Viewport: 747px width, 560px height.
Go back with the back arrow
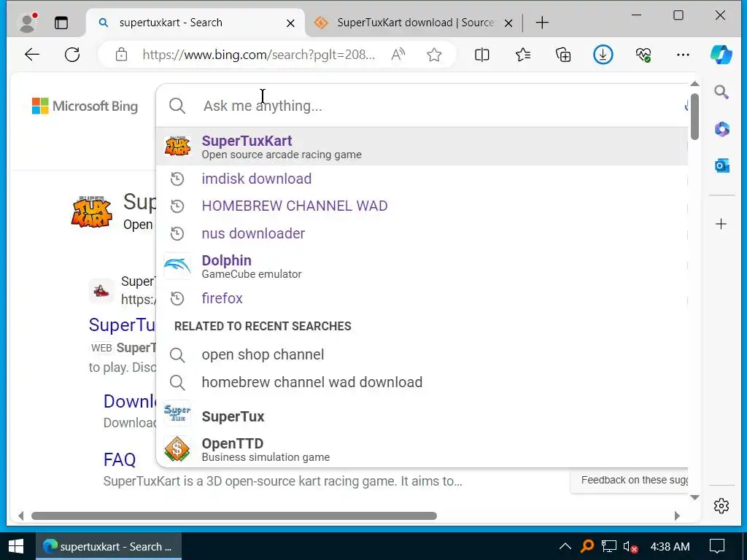pos(32,55)
